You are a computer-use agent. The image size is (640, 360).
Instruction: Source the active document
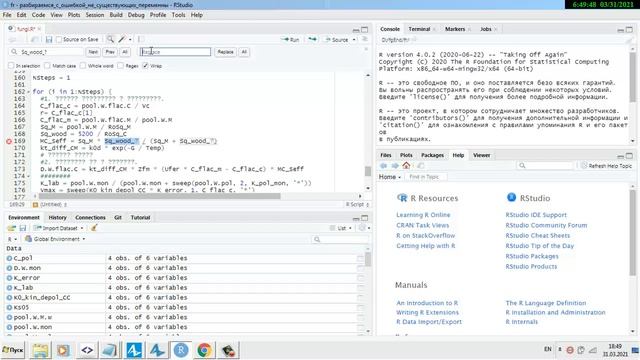coord(337,40)
